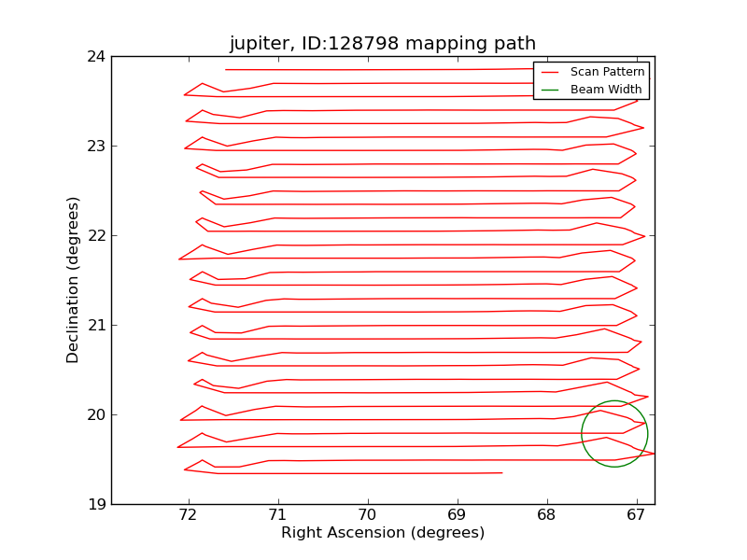Click the 'Declination (degrees)' axis label
Viewport: 747px width, 560px height.
(73, 281)
